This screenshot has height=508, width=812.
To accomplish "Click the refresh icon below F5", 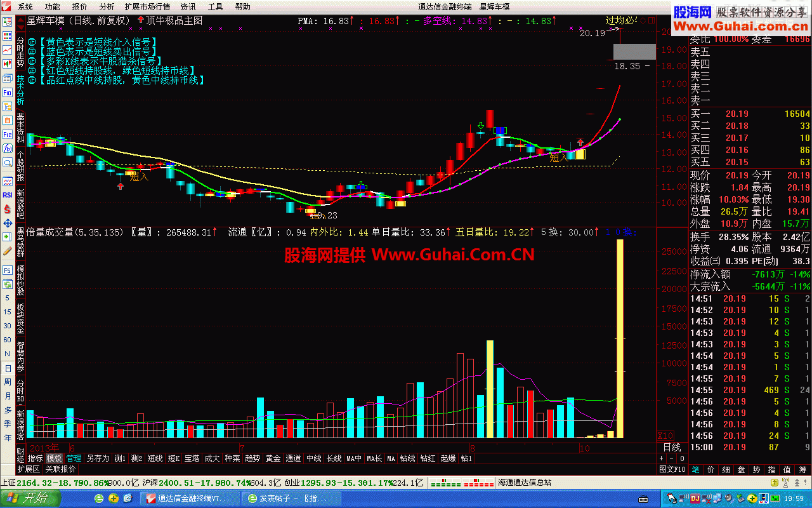I will tap(8, 283).
